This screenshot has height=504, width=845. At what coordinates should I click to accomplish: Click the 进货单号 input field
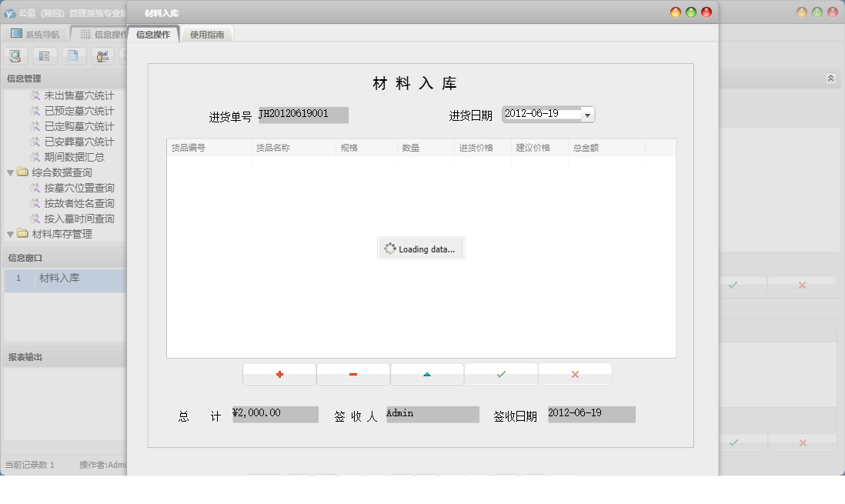point(302,115)
